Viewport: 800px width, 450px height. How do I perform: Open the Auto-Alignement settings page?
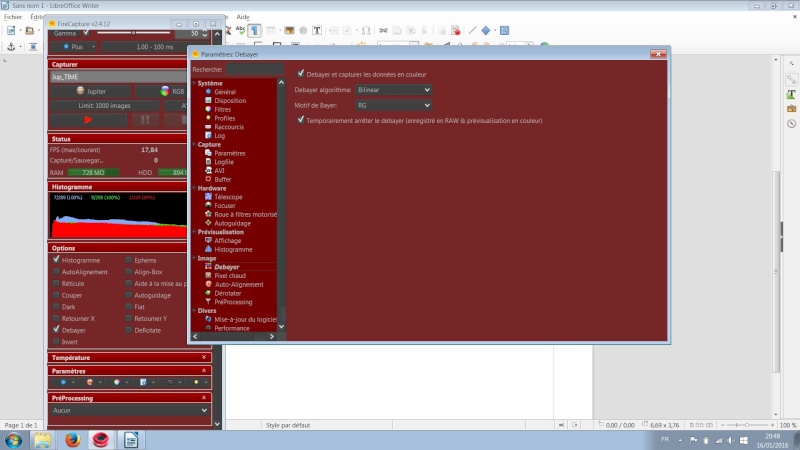point(239,284)
